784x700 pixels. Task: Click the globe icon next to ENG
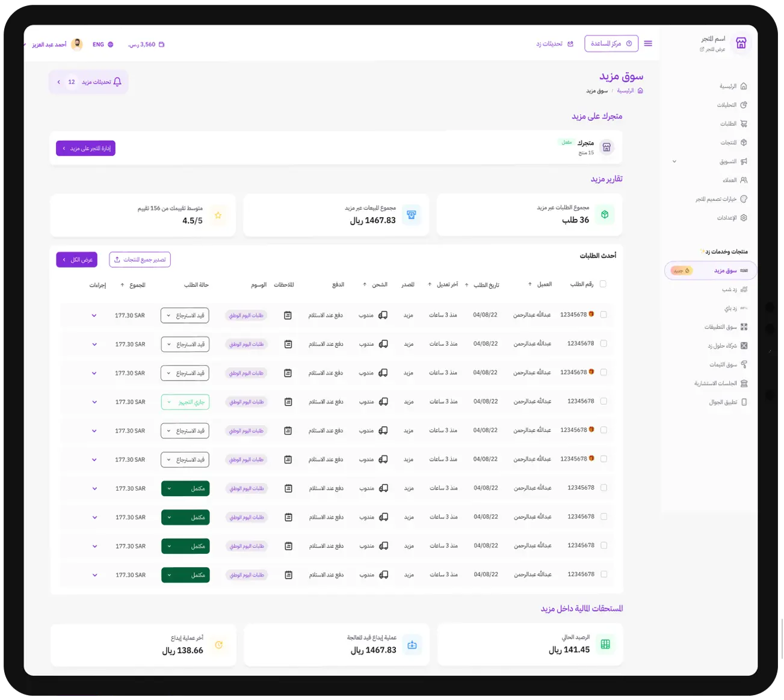pos(111,45)
